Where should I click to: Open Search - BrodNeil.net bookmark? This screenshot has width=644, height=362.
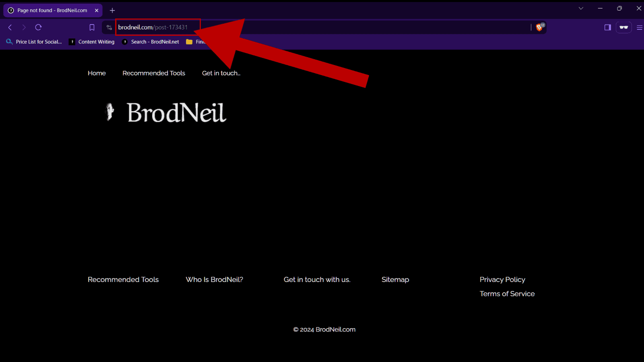click(151, 42)
